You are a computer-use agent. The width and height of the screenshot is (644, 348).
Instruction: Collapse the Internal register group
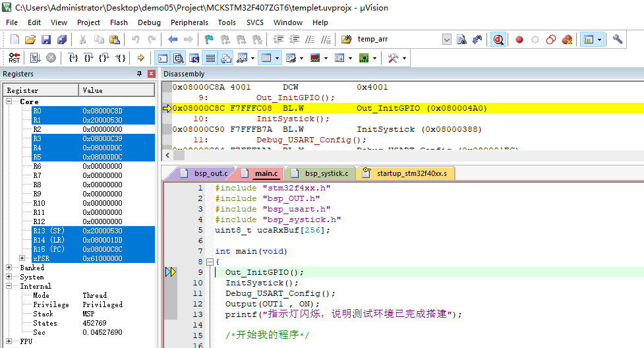pos(9,286)
